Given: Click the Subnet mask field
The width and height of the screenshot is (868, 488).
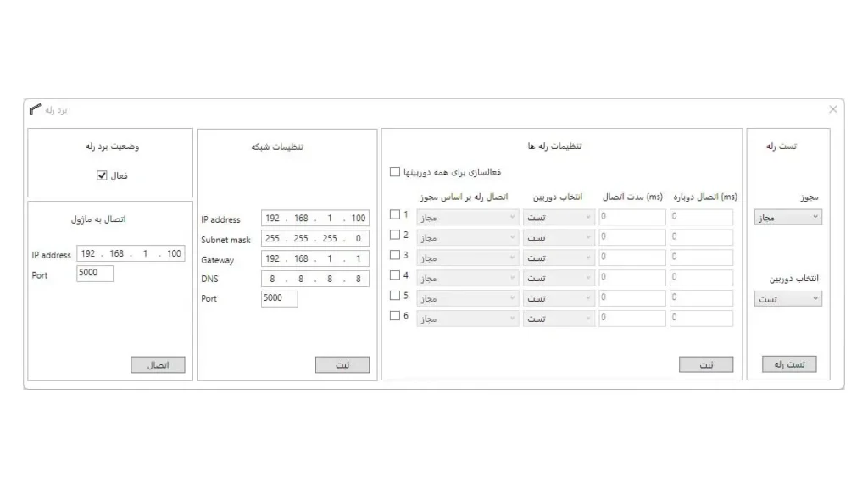Looking at the screenshot, I should point(314,239).
